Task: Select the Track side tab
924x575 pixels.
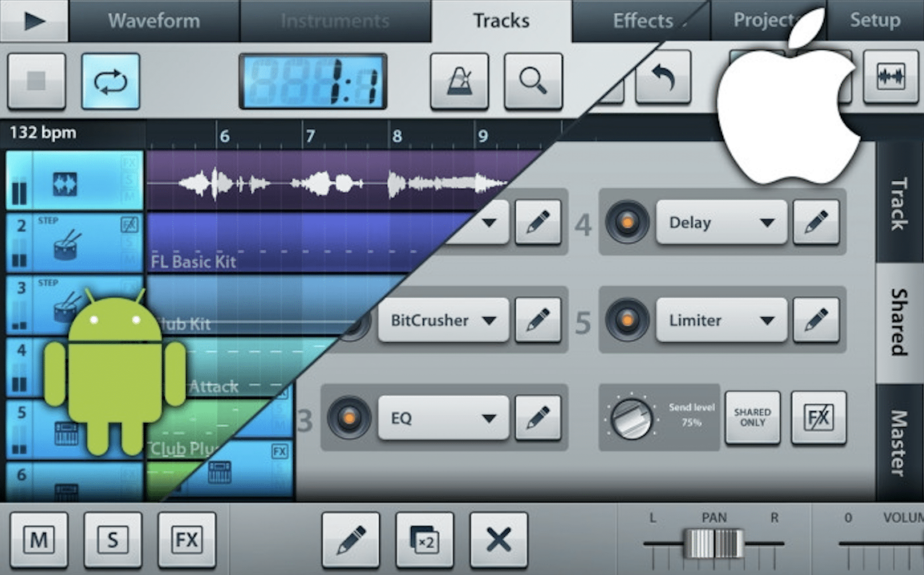Action: click(899, 204)
